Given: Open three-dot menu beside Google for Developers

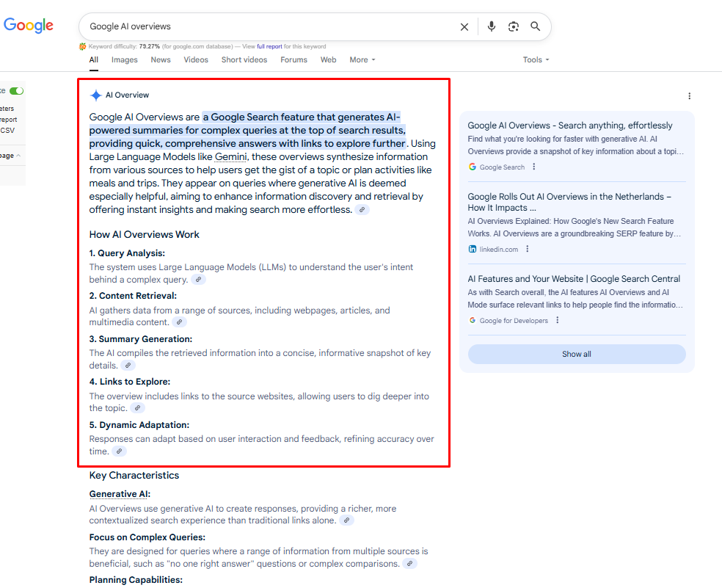Looking at the screenshot, I should 558,320.
